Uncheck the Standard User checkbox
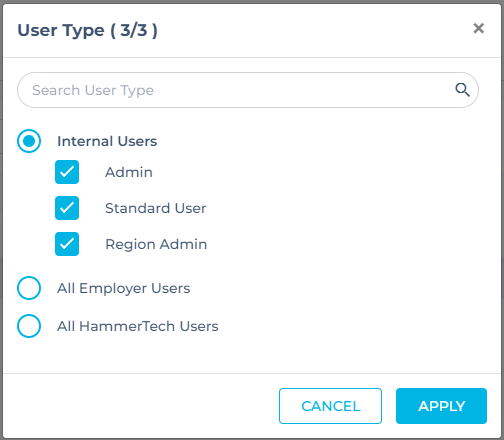The width and height of the screenshot is (504, 440). [x=67, y=208]
